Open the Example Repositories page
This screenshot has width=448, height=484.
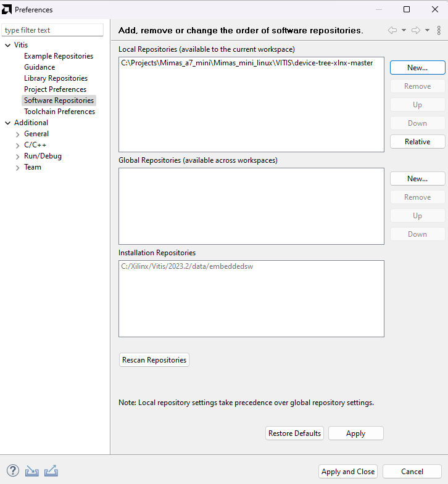tap(59, 56)
